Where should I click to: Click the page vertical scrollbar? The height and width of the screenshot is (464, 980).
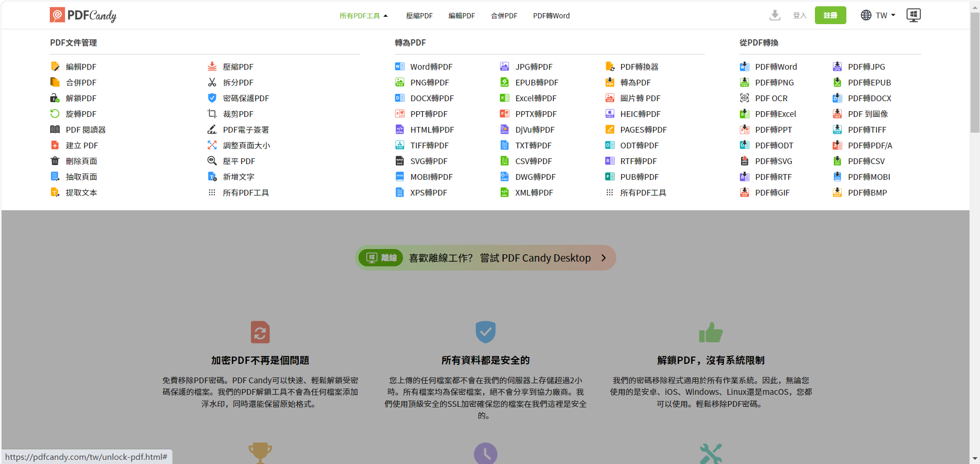pyautogui.click(x=975, y=73)
